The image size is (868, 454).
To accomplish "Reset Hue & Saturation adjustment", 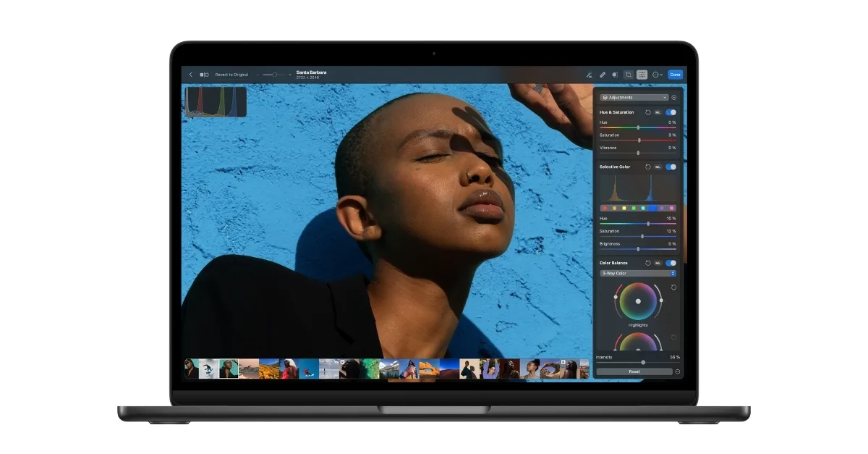I will point(648,112).
